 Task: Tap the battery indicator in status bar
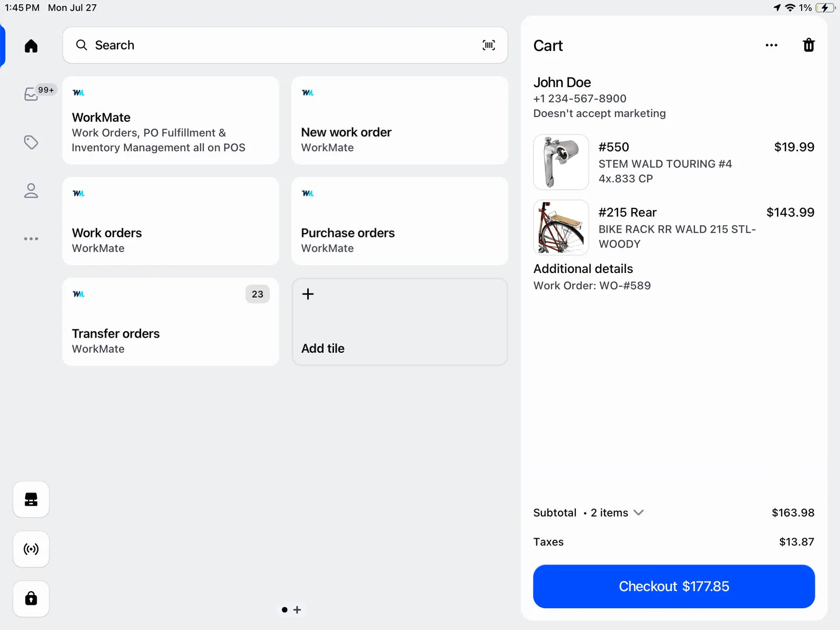pyautogui.click(x=825, y=7)
